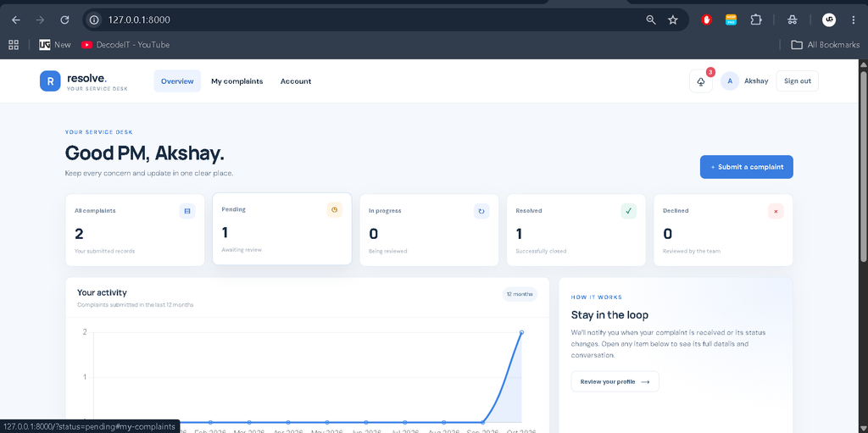Open the New bookmark

pyautogui.click(x=55, y=45)
